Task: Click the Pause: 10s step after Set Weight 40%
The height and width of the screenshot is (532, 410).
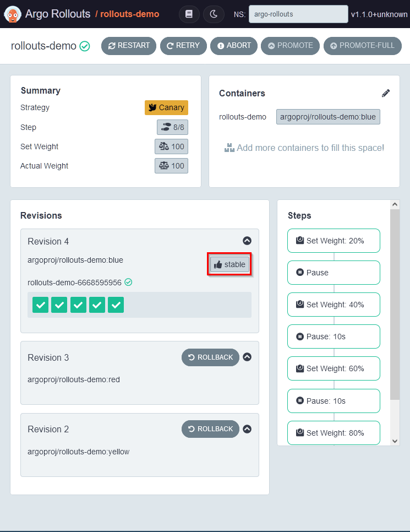Action: coord(334,336)
